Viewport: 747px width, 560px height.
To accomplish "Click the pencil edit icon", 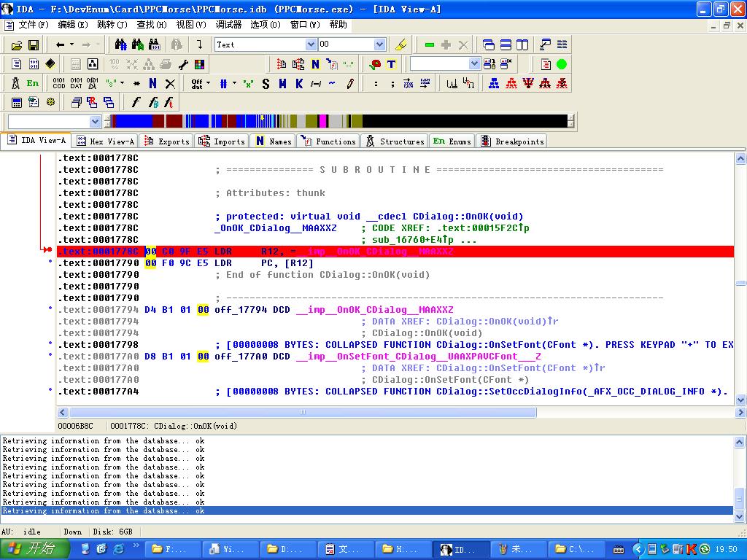I will tap(350, 83).
